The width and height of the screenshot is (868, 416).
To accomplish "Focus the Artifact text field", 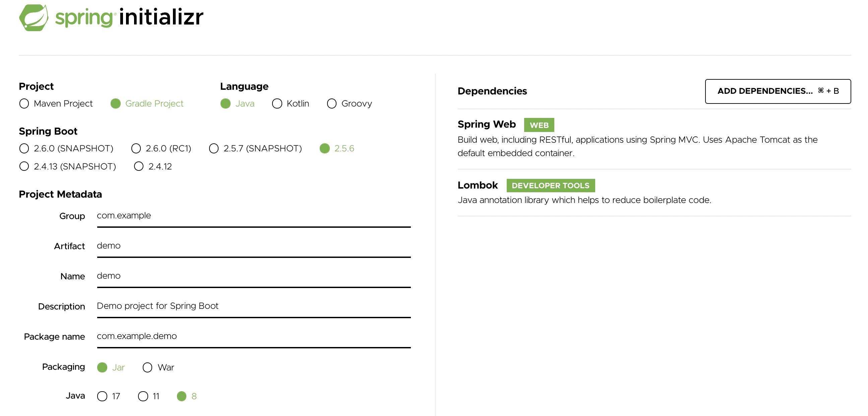I will pos(253,246).
